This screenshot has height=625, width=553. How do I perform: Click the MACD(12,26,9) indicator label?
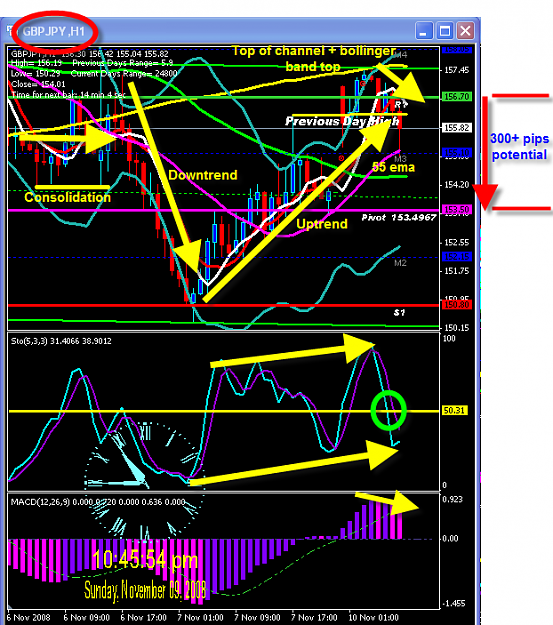pyautogui.click(x=98, y=502)
